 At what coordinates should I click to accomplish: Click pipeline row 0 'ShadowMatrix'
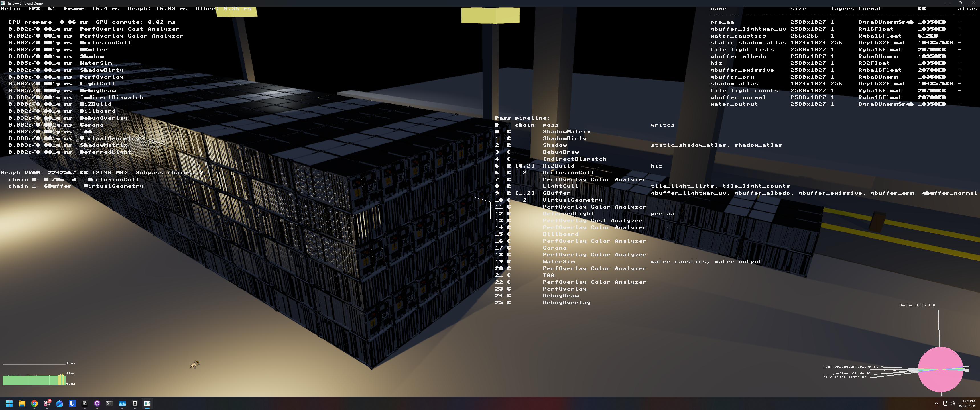(x=543, y=132)
